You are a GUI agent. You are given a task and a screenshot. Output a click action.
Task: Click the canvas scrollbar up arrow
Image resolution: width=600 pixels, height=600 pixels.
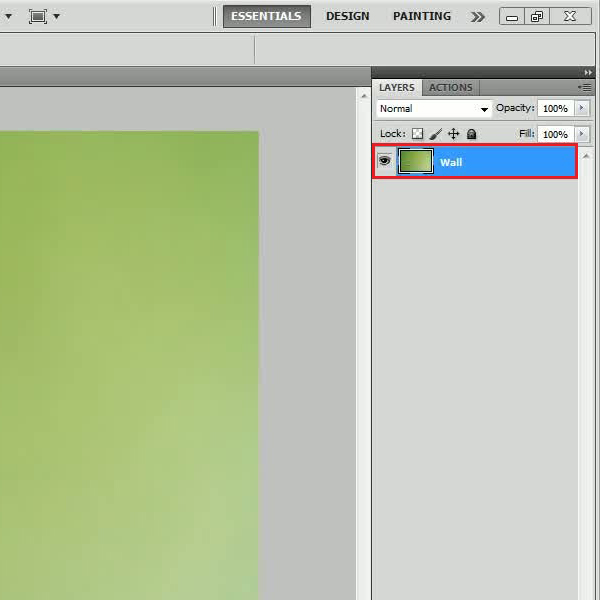(x=364, y=96)
